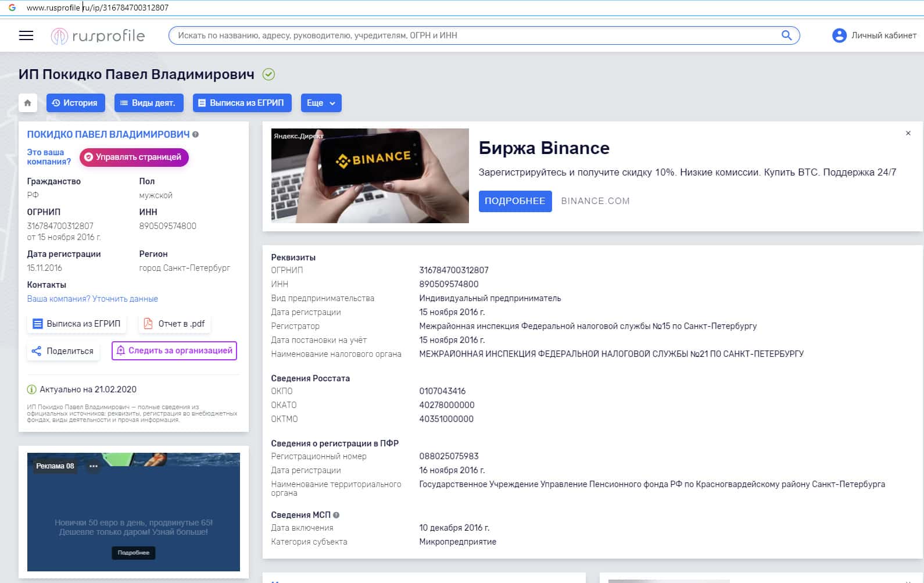Click Поделиться share button
The width and height of the screenshot is (924, 583).
pos(63,351)
